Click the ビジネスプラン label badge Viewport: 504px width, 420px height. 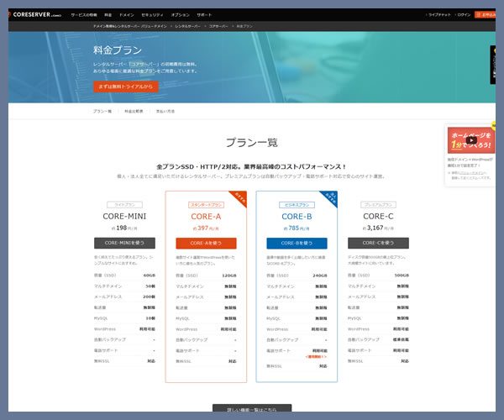pos(297,205)
